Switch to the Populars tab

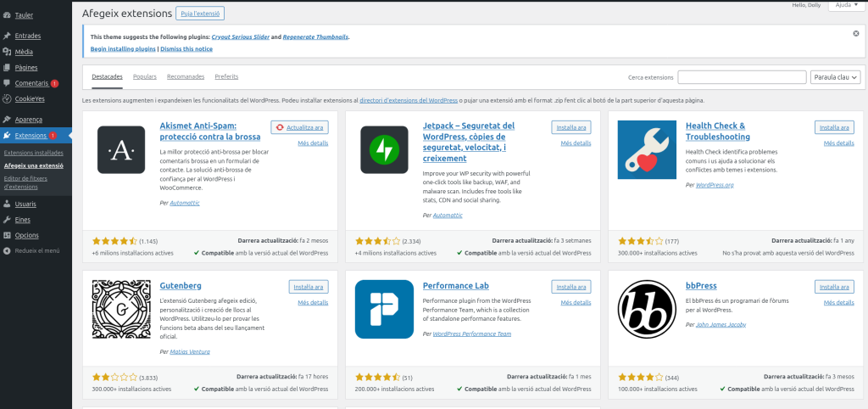(x=145, y=76)
